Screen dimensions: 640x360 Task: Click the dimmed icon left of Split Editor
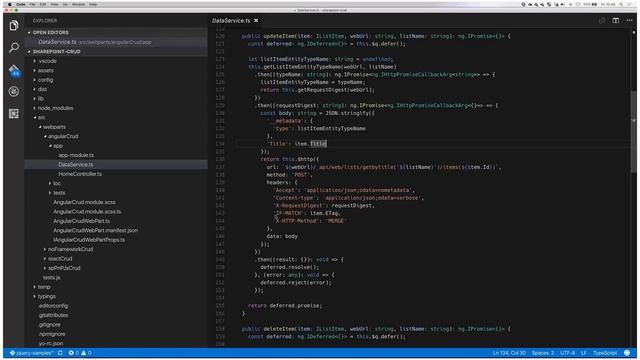(602, 20)
